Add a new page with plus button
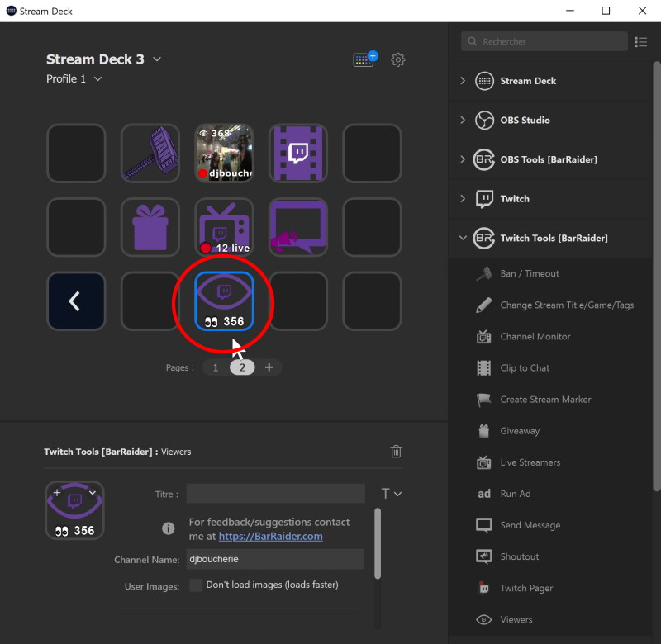This screenshot has height=644, width=661. point(269,367)
